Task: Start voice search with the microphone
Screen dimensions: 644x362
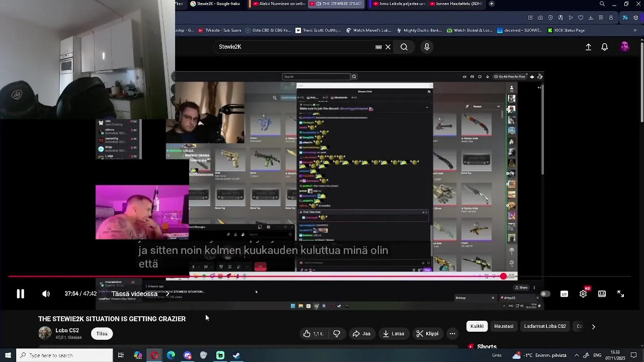Action: coord(427,47)
